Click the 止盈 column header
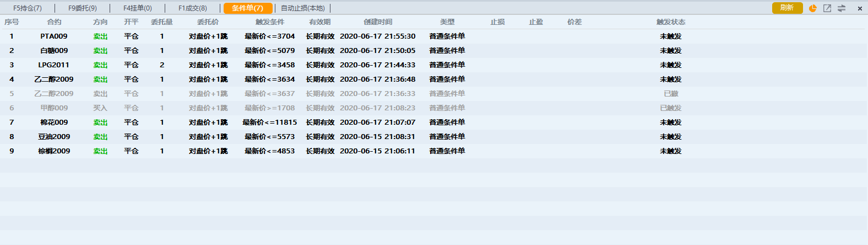The height and width of the screenshot is (245, 868). (536, 22)
